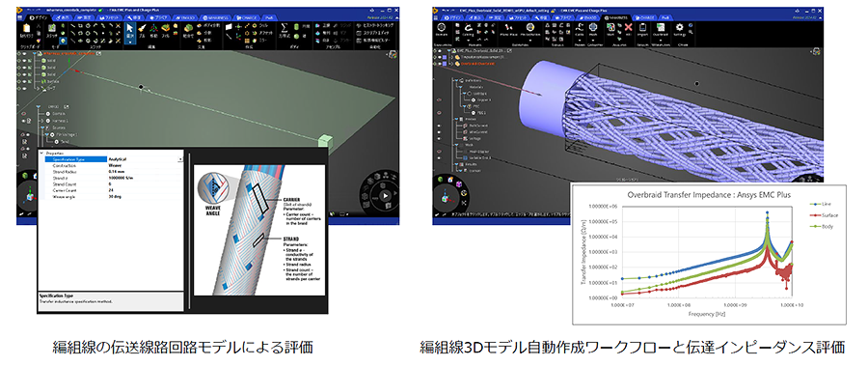
Task: Toggle eye visibility of first Solid item
Action: point(24,61)
